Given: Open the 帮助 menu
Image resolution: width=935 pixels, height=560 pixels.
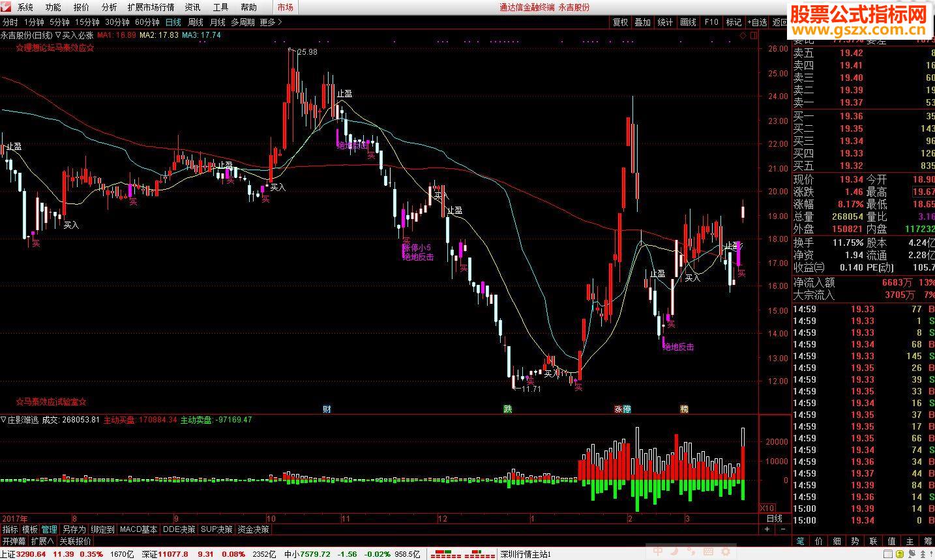Looking at the screenshot, I should pyautogui.click(x=249, y=7).
